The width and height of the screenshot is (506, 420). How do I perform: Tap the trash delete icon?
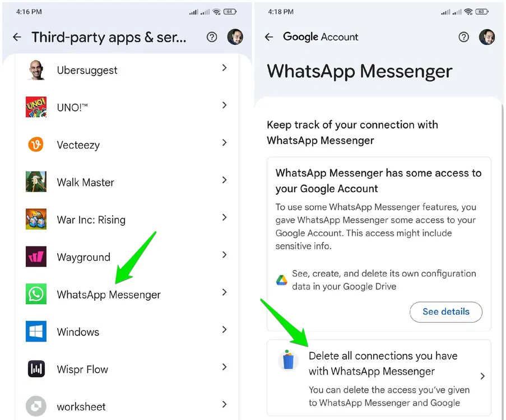point(289,361)
